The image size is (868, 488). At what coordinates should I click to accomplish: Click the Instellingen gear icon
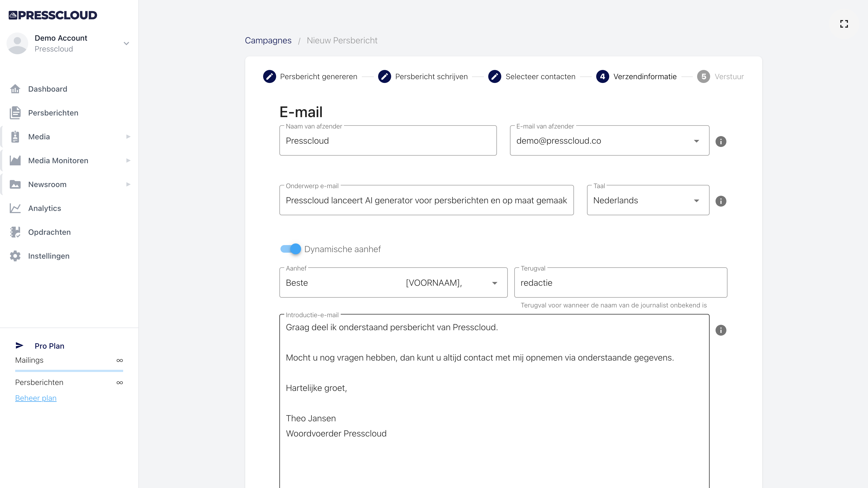[15, 256]
